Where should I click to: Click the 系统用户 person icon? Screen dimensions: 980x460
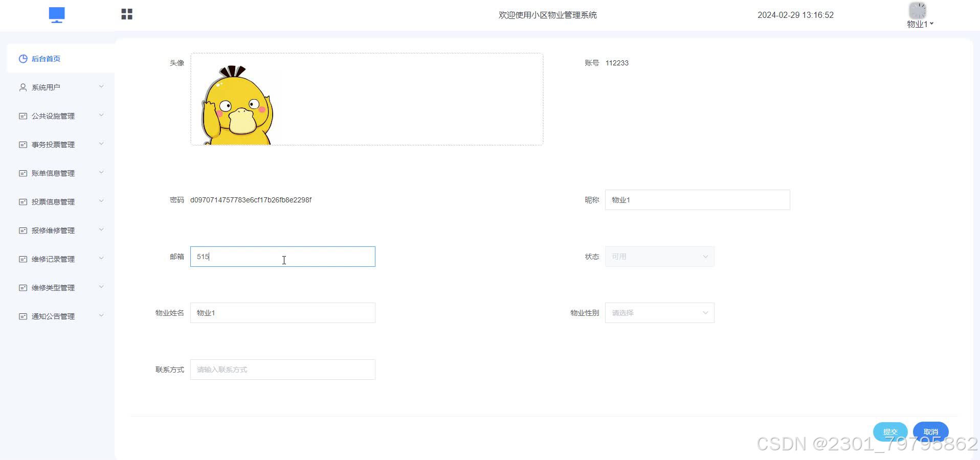[x=23, y=87]
